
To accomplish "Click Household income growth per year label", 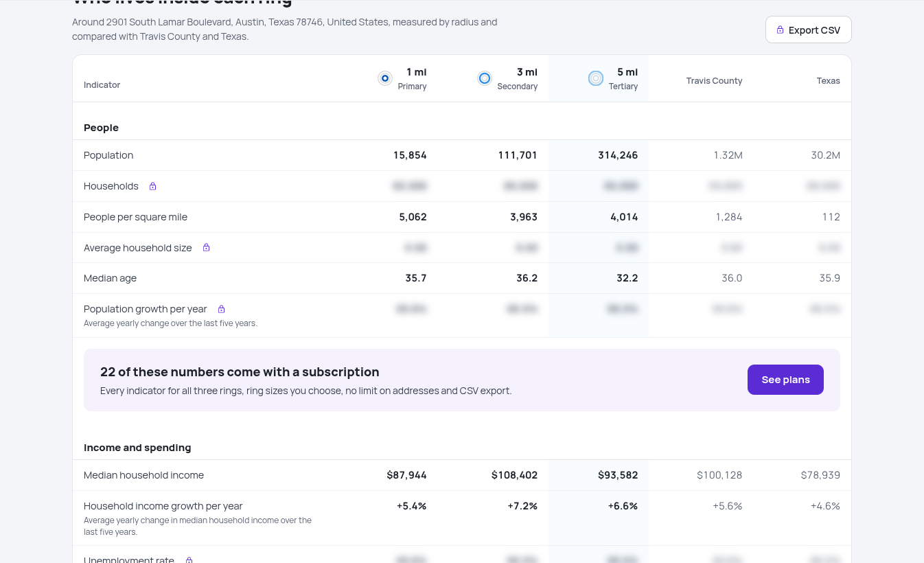I will [x=163, y=506].
